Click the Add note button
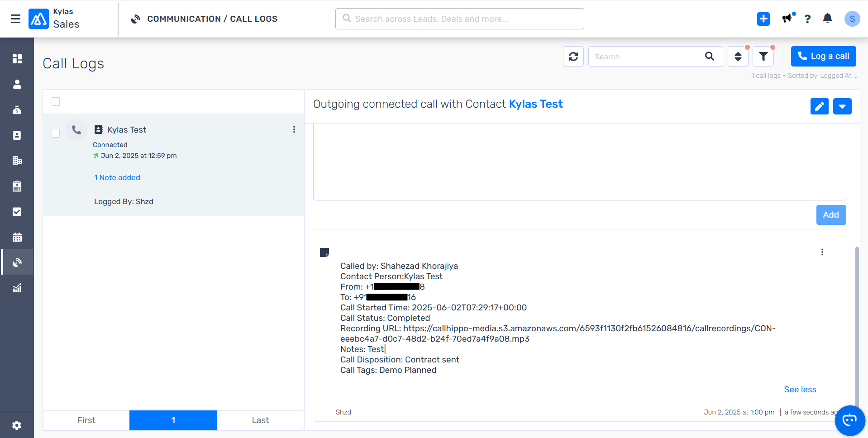Viewport: 868px width, 438px height. (x=831, y=215)
